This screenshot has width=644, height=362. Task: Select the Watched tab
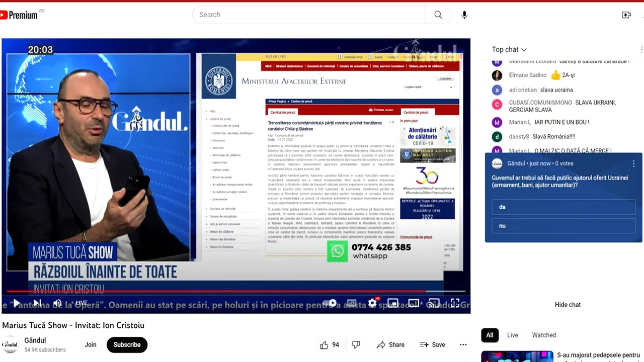[544, 335]
